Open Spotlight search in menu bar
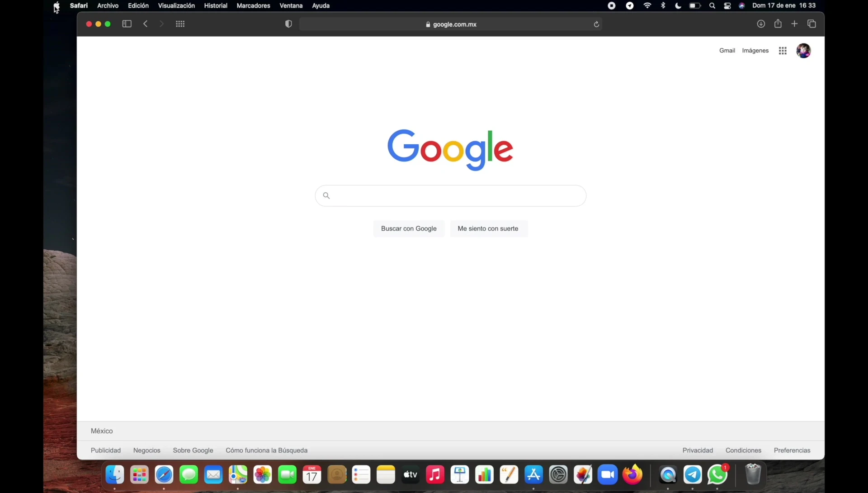Viewport: 868px width, 493px height. 712,6
